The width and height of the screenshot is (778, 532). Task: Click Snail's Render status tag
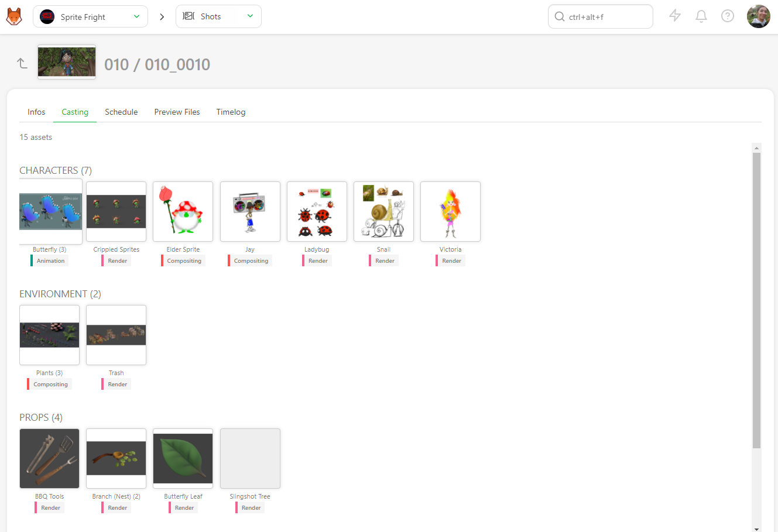pos(383,260)
